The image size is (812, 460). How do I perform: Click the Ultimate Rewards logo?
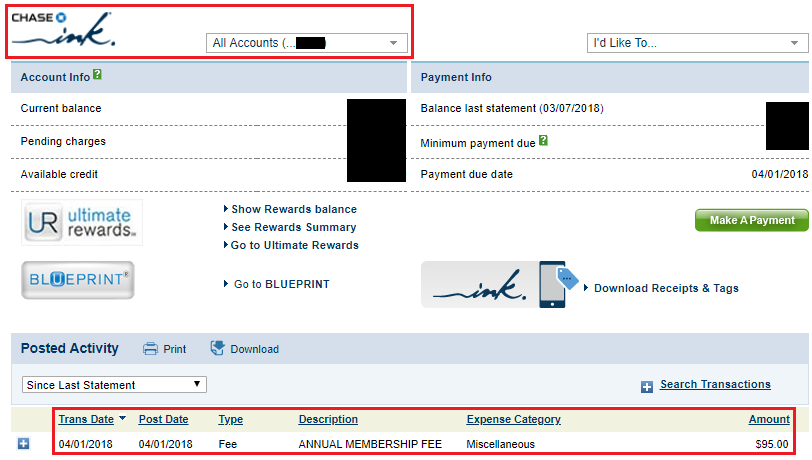coord(82,223)
